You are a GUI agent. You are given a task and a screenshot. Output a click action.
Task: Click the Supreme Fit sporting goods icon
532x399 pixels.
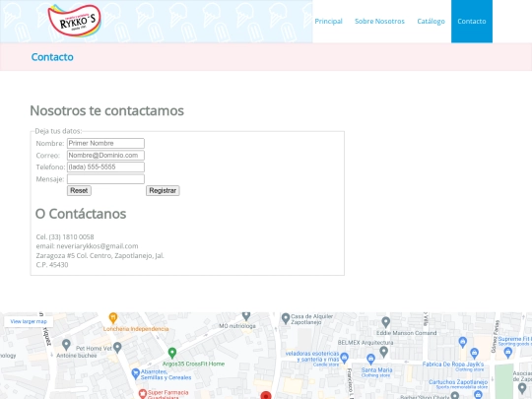[x=508, y=353]
